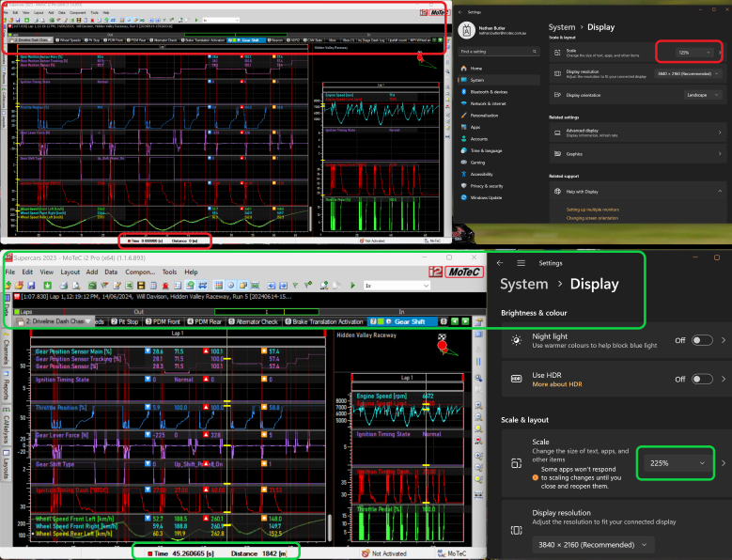Open the Driveline Dash Chas workbook dropdown
The height and width of the screenshot is (560, 732).
pos(87,321)
